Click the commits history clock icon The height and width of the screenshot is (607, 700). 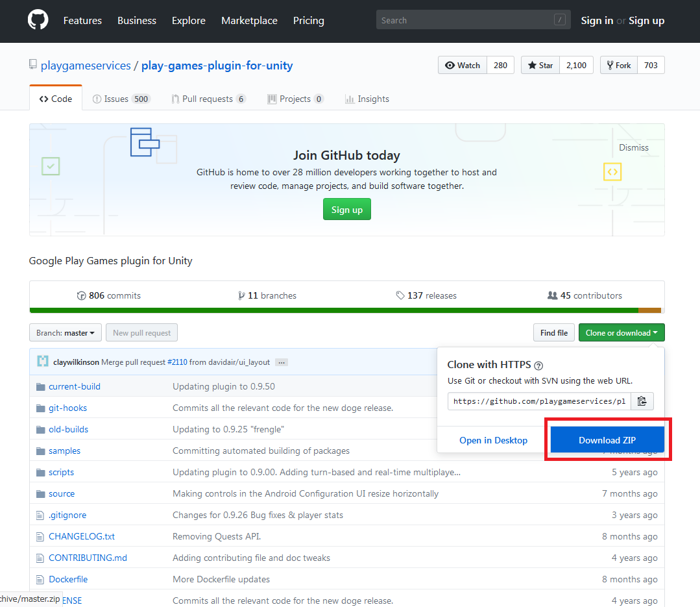81,295
